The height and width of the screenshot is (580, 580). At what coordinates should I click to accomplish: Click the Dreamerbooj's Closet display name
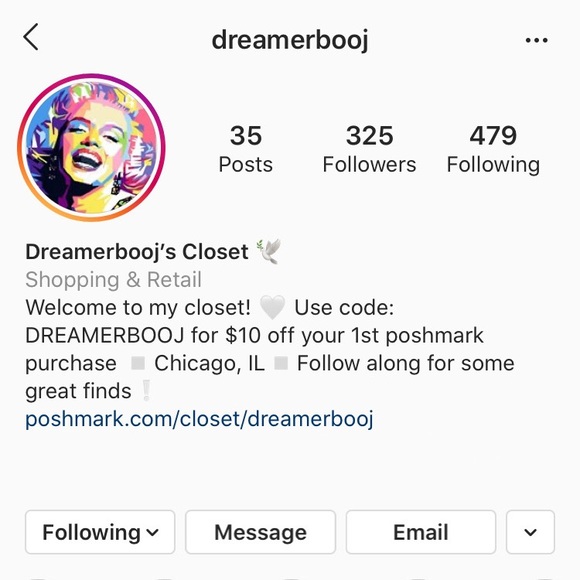coord(137,252)
